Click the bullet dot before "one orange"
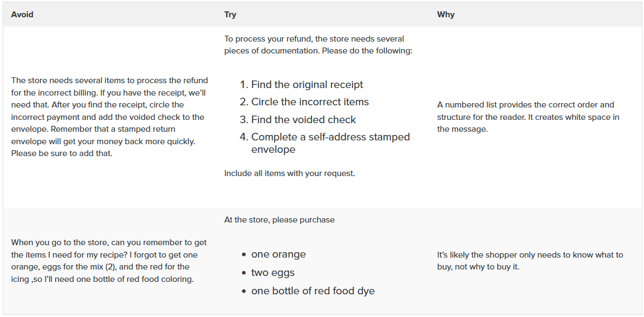644x317 pixels. (245, 254)
